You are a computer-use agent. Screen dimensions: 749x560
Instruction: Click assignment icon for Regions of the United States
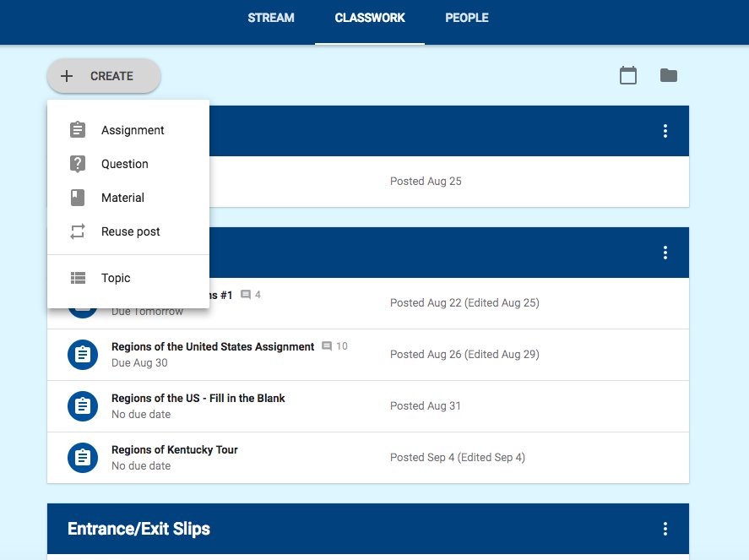pos(83,355)
